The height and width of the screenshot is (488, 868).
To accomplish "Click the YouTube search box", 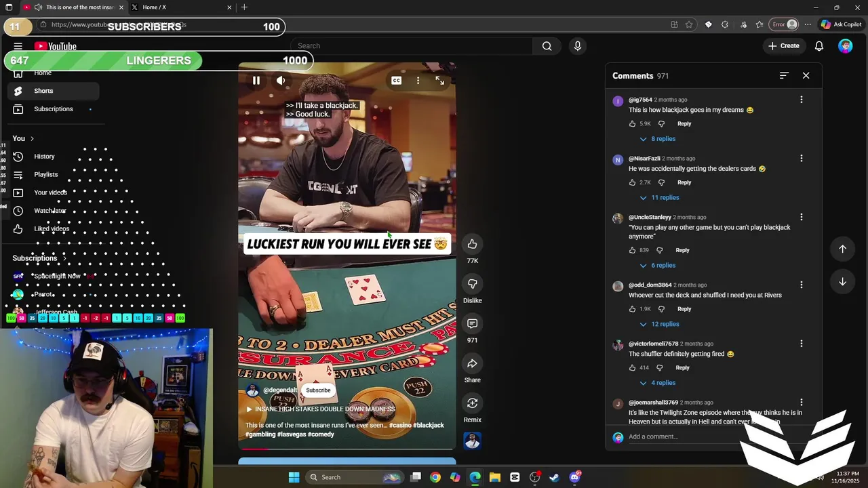I will [412, 46].
